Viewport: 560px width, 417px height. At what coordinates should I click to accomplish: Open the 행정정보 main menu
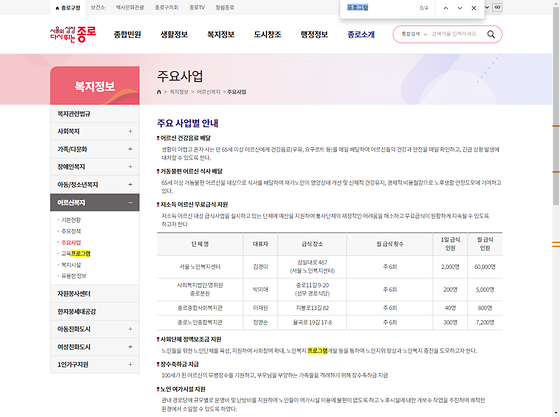click(314, 35)
